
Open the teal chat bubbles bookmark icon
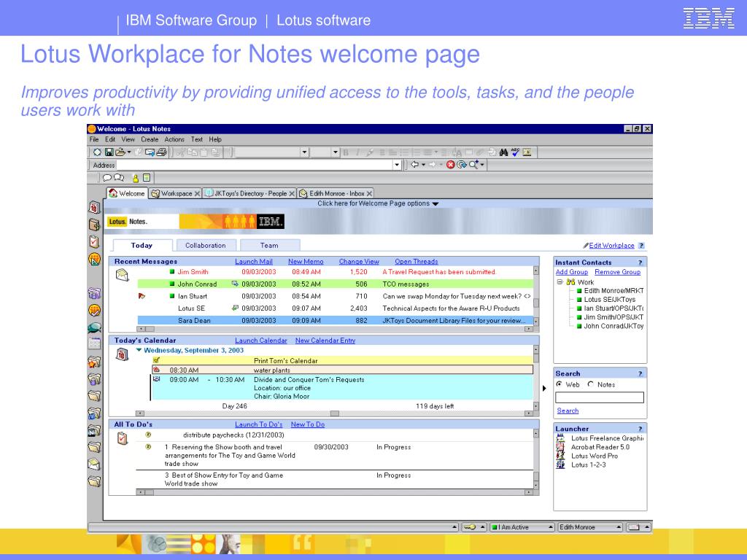coord(94,327)
